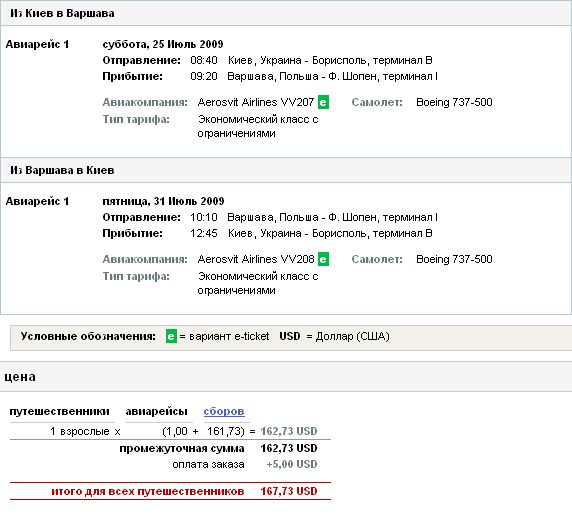
Task: Click the total price 167,73 USD
Action: point(289,491)
